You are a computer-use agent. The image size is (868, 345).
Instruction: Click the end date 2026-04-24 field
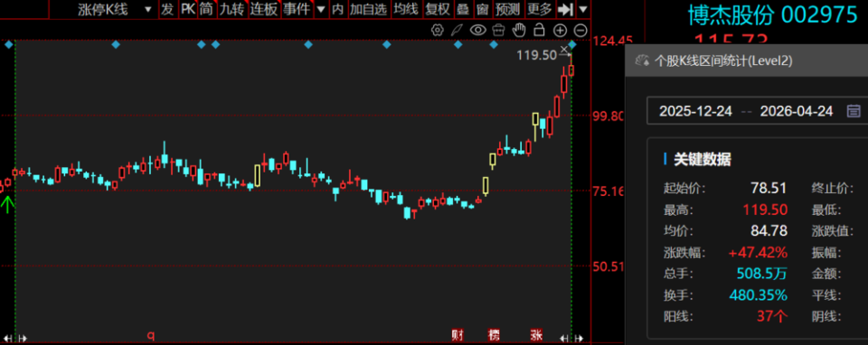[x=796, y=111]
